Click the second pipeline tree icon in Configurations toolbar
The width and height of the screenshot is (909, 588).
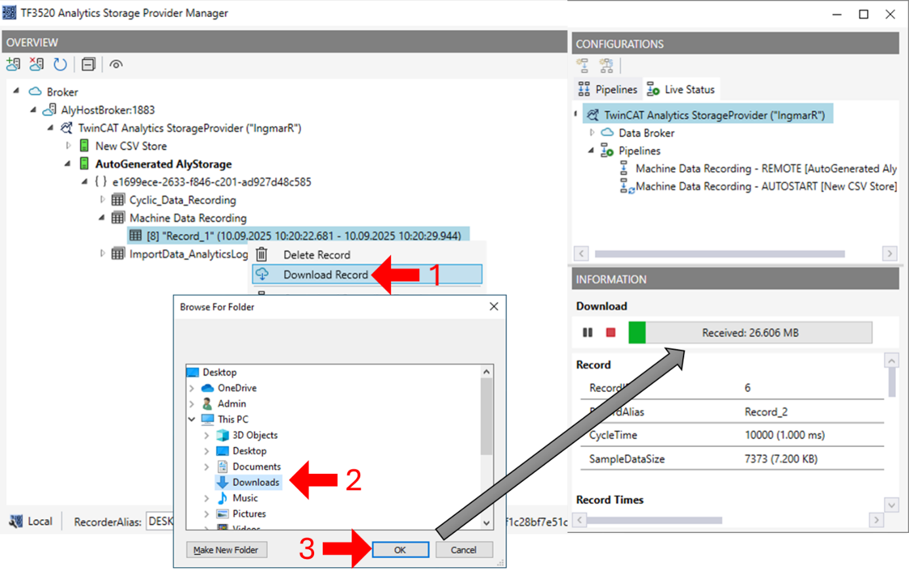tap(607, 65)
